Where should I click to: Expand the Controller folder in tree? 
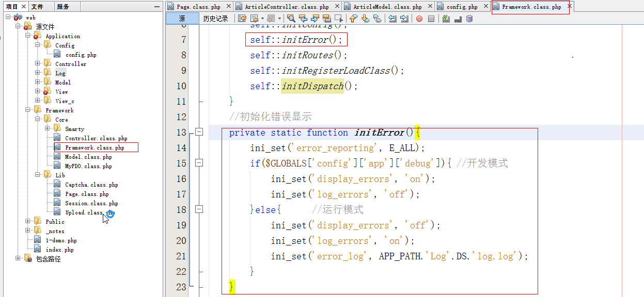(x=38, y=64)
